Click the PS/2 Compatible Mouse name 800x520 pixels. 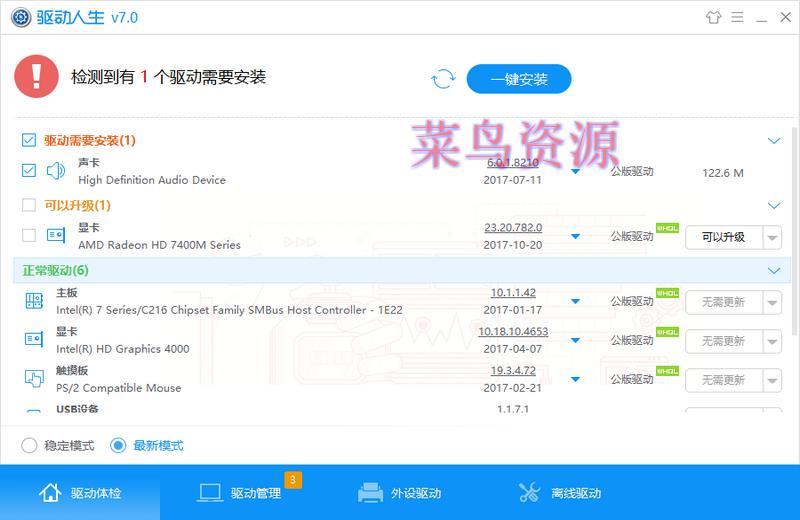118,388
